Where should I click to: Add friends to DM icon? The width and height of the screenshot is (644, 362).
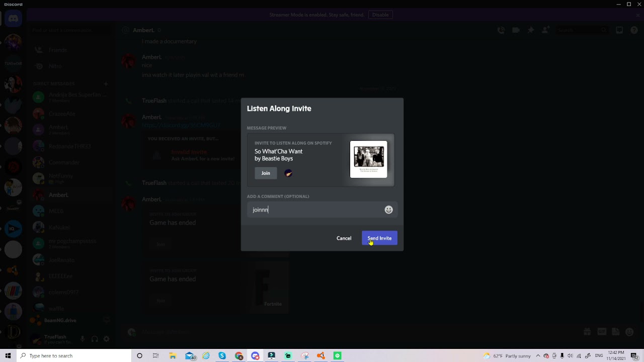click(545, 30)
